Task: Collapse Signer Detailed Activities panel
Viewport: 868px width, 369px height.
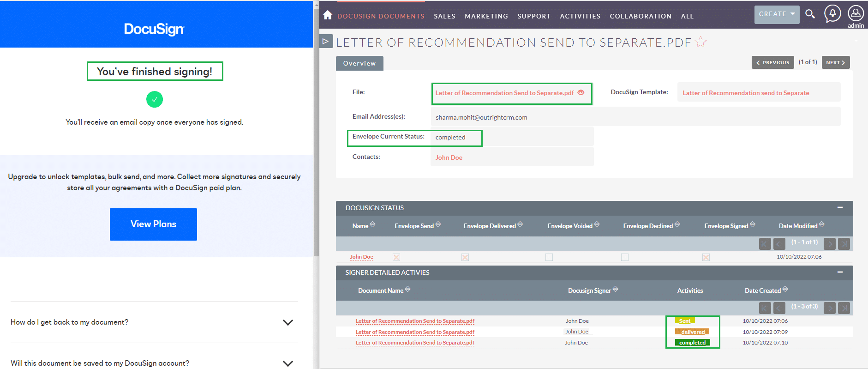Action: point(840,272)
